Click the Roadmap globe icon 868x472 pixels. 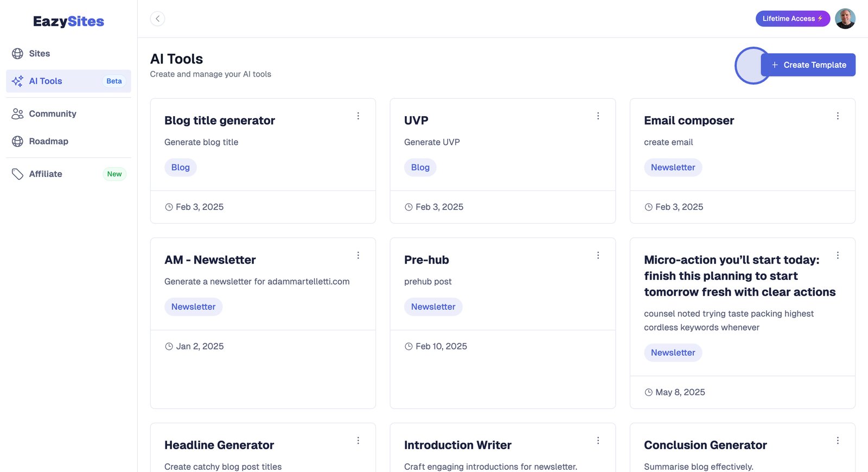tap(17, 142)
